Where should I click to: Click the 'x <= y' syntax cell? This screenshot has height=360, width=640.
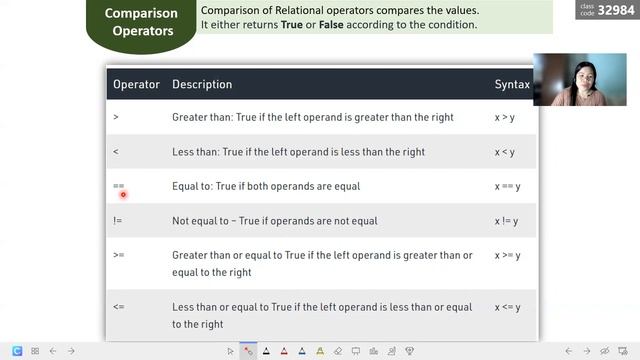[x=507, y=307]
